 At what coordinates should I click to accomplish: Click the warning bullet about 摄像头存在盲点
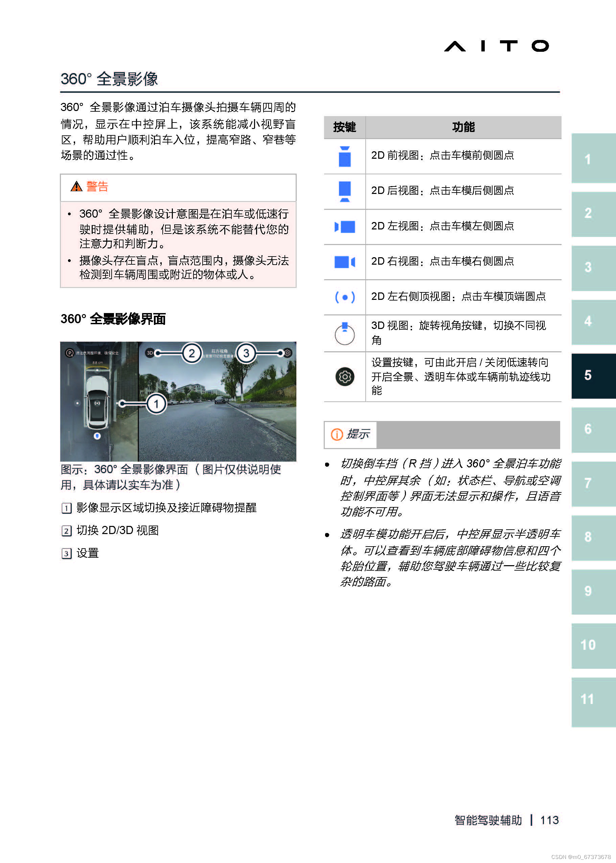click(184, 267)
